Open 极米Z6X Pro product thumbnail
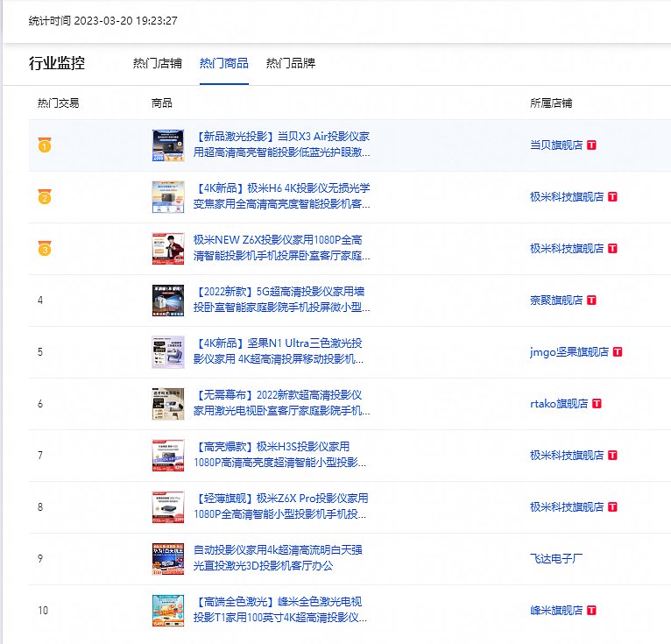 click(168, 507)
